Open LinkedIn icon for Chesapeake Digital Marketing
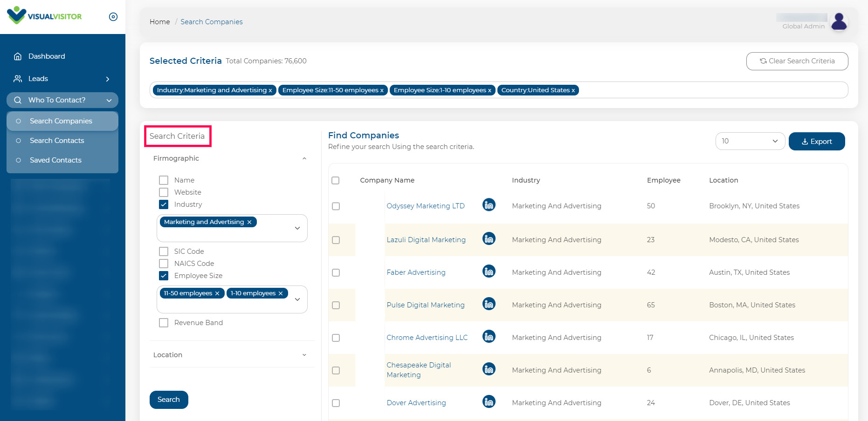Image resolution: width=868 pixels, height=421 pixels. (x=489, y=369)
